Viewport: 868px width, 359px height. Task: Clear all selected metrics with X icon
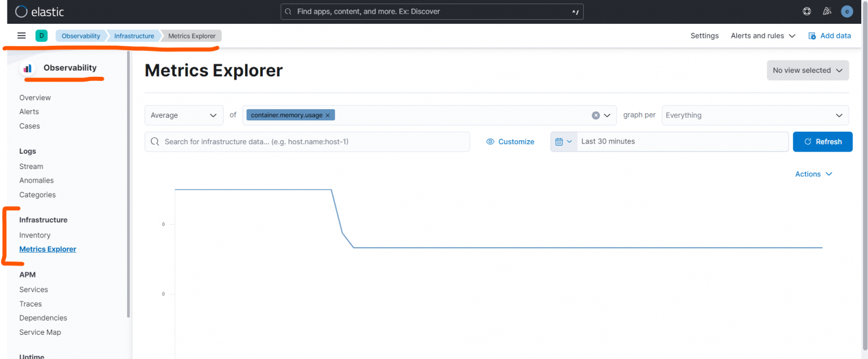[596, 115]
